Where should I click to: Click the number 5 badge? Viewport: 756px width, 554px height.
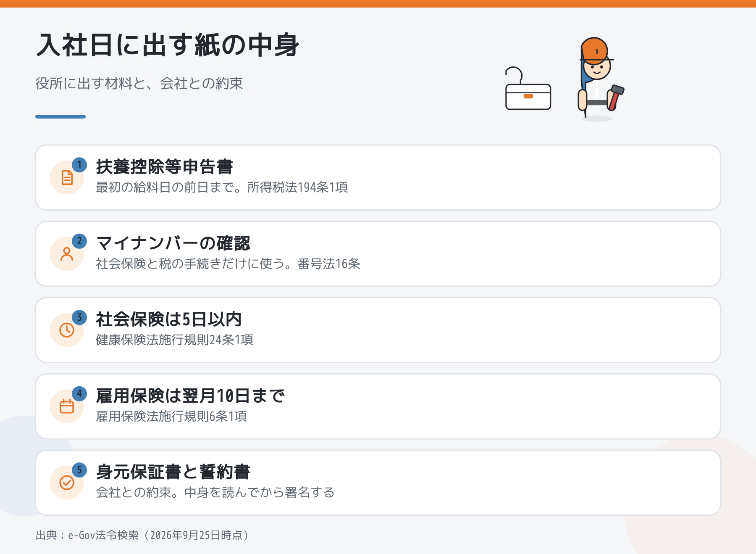[79, 470]
